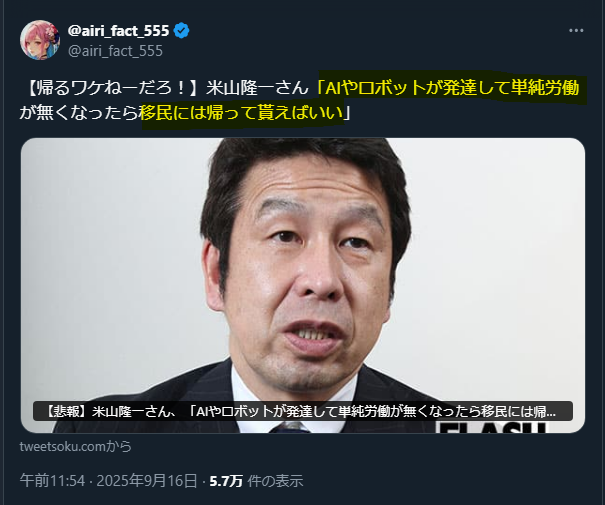The image size is (605, 505).
Task: Click highlighted text AIやロボットが発達して単純労働
Action: [x=452, y=88]
